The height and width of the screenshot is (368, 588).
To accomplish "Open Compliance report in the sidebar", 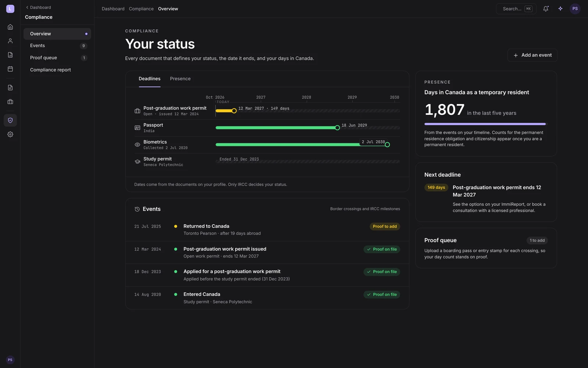I will tap(57, 70).
